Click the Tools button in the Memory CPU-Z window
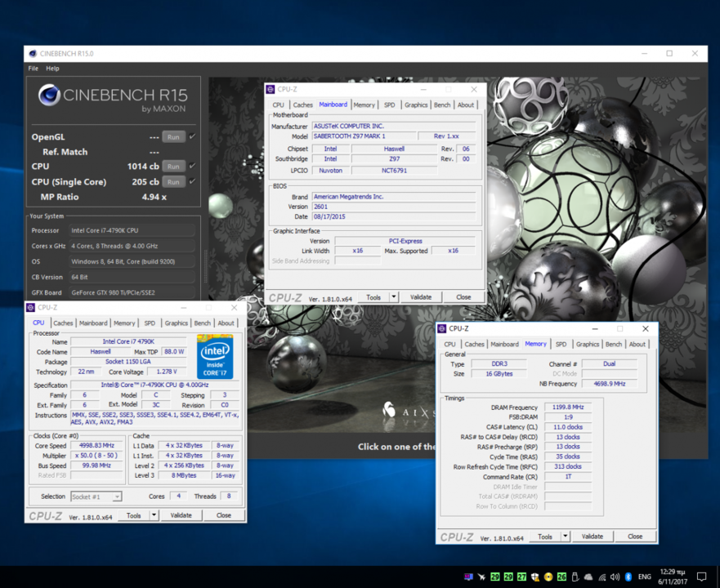 pos(545,536)
